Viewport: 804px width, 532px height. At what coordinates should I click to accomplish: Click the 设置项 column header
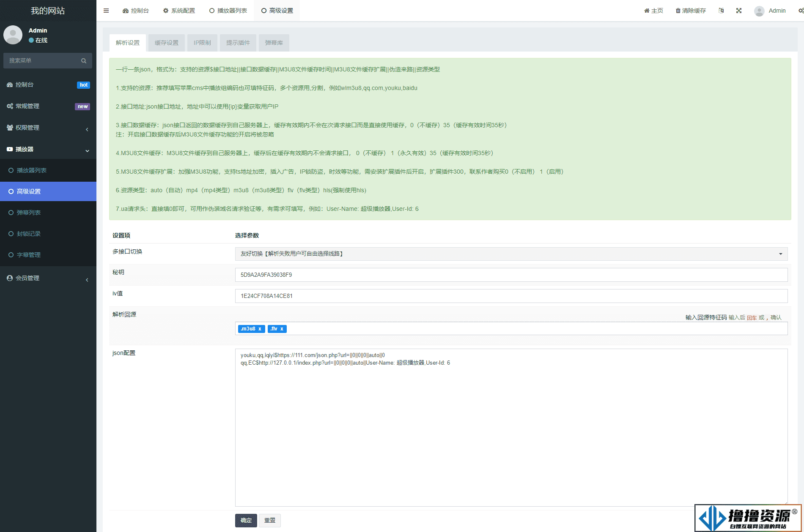[x=121, y=235]
